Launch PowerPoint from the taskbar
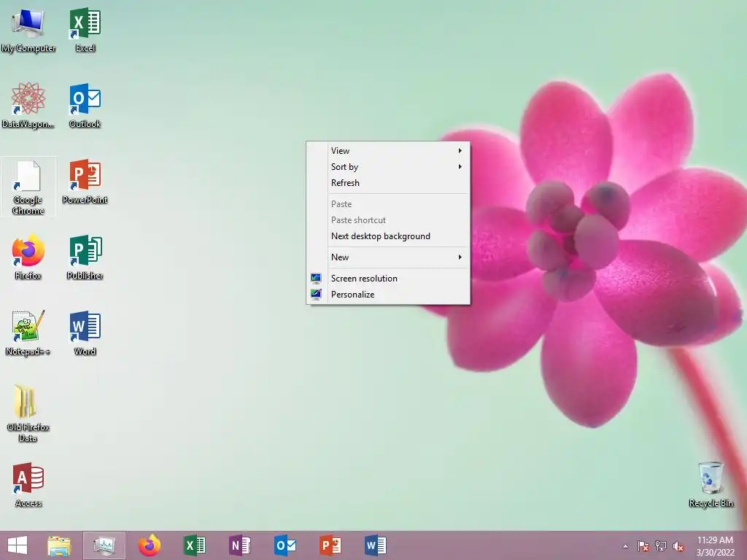This screenshot has width=747, height=560. [x=330, y=545]
